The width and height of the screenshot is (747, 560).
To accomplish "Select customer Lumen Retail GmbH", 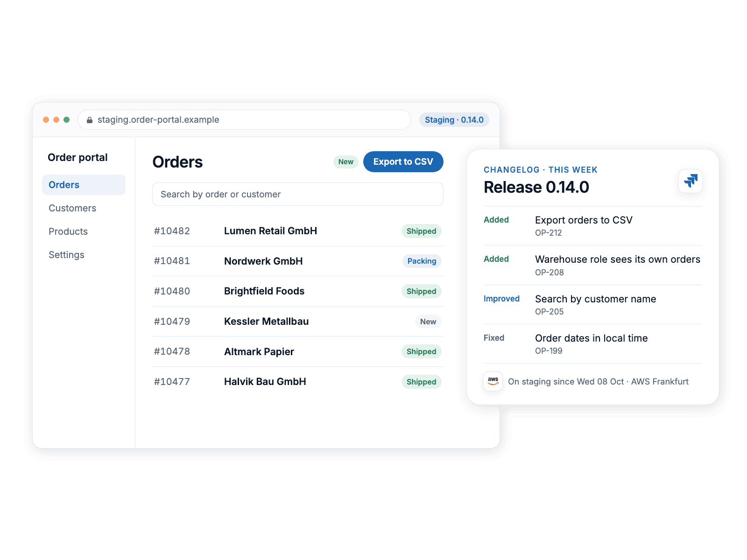I will [x=270, y=231].
